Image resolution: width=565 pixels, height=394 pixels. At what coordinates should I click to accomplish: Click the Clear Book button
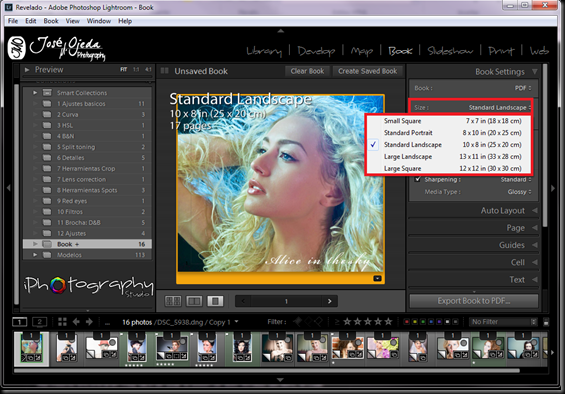[x=307, y=71]
